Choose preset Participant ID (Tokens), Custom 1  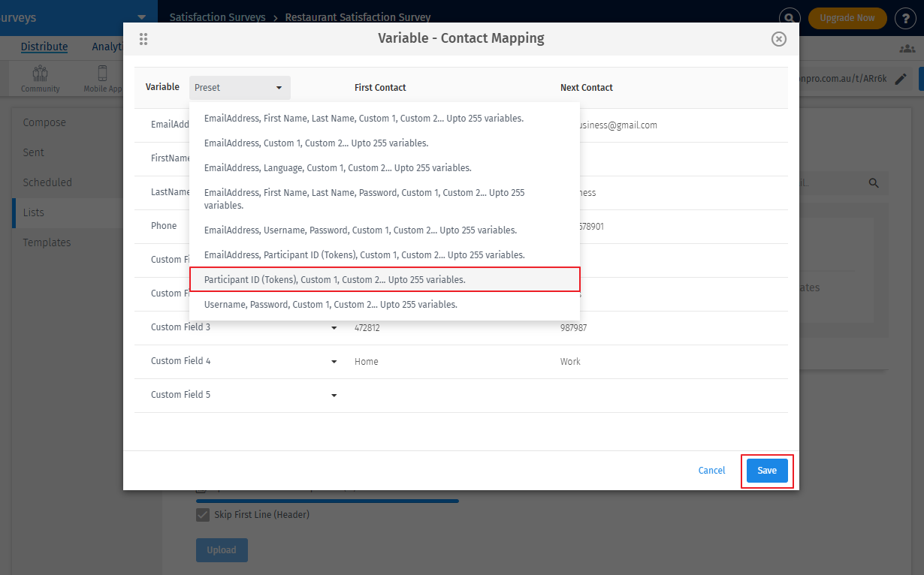coord(385,280)
